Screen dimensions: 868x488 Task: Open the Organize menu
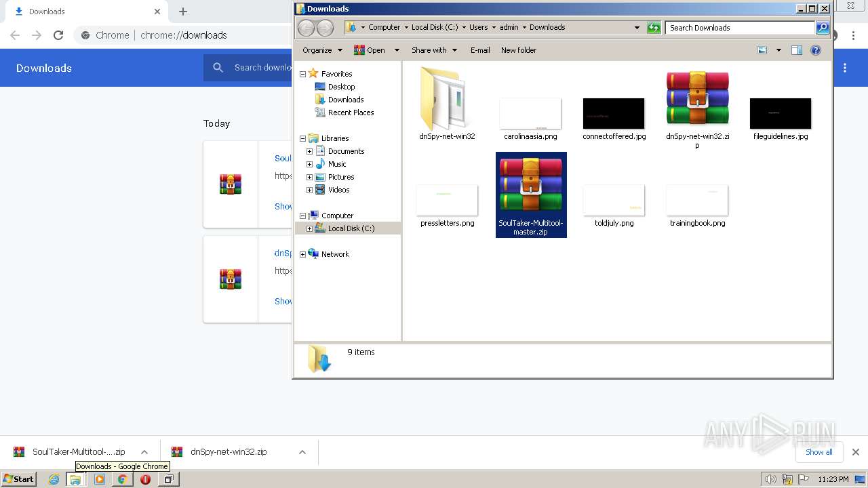point(322,50)
